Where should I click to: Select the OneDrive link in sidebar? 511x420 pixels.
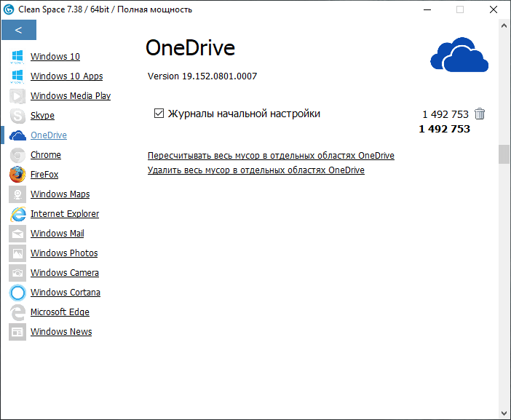click(x=49, y=135)
